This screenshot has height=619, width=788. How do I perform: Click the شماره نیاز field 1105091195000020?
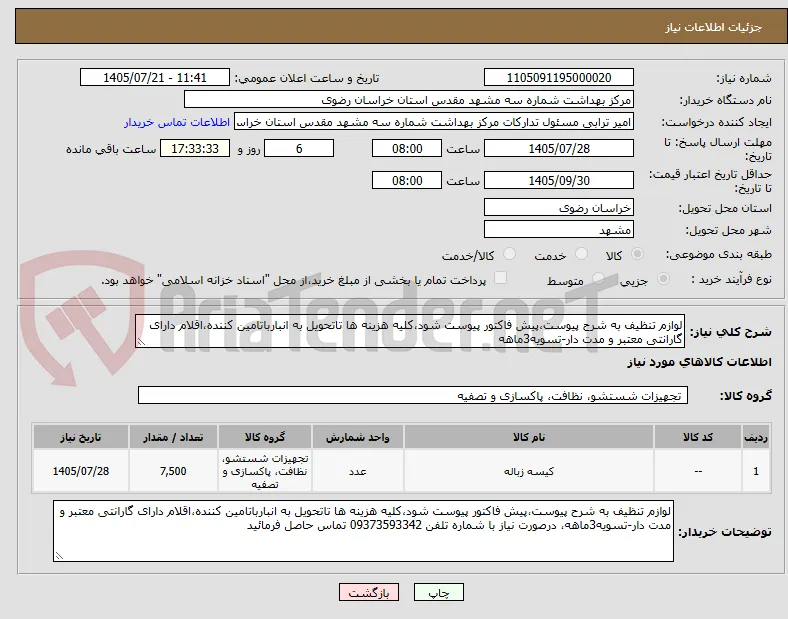559,78
